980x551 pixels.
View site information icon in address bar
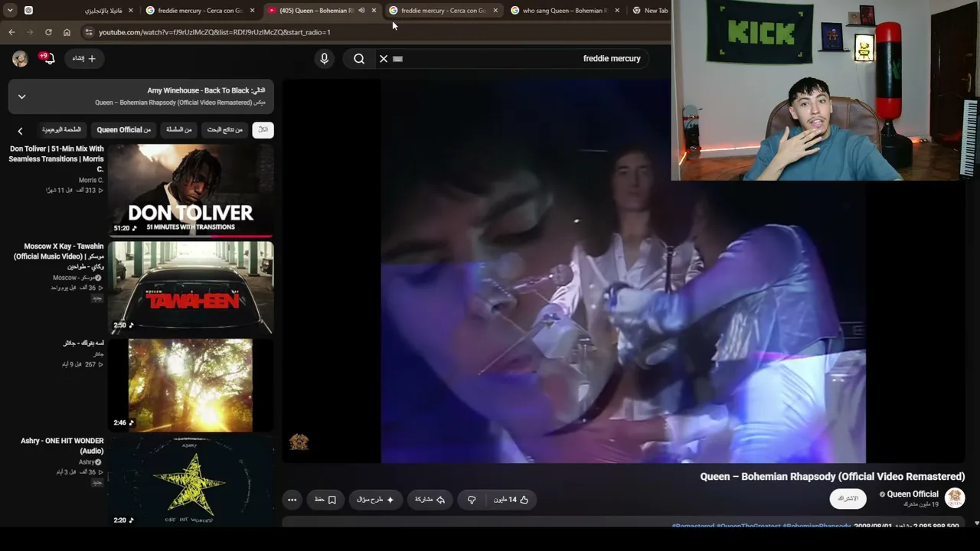88,32
